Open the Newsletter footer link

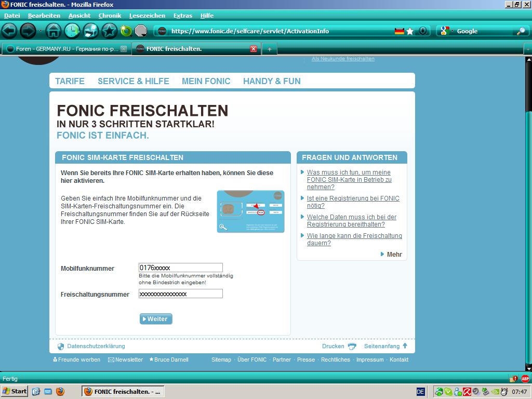129,360
